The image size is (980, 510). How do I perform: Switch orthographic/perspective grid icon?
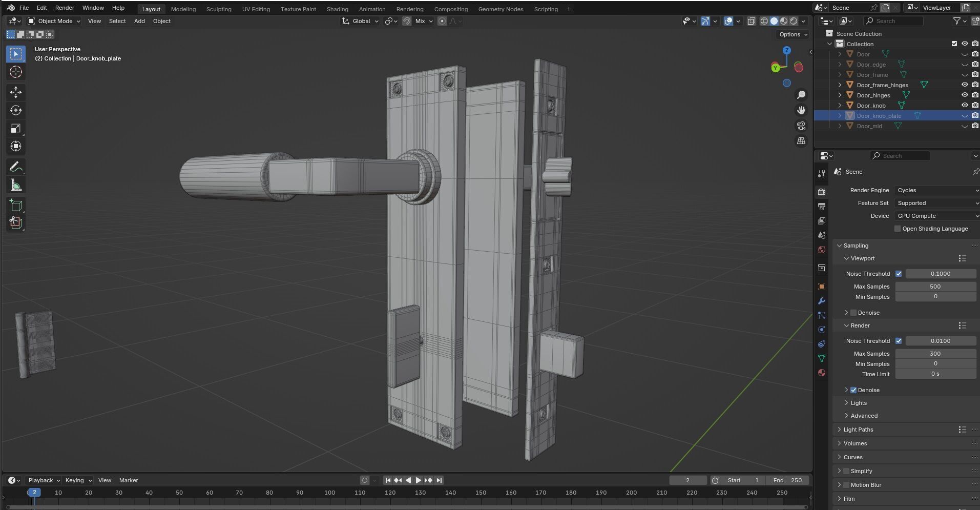click(801, 141)
